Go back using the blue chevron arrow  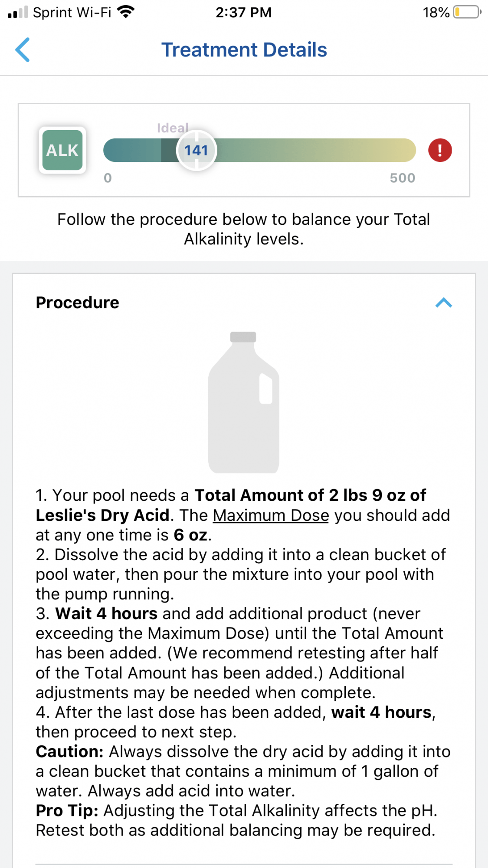click(23, 50)
